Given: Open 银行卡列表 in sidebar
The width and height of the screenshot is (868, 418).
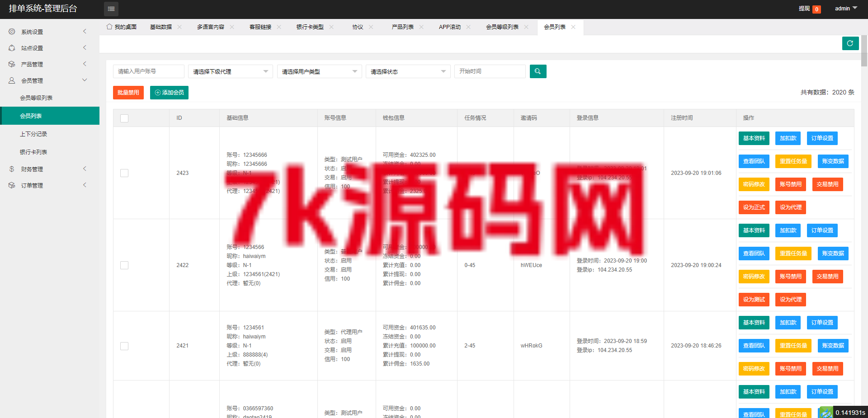Looking at the screenshot, I should 50,152.
